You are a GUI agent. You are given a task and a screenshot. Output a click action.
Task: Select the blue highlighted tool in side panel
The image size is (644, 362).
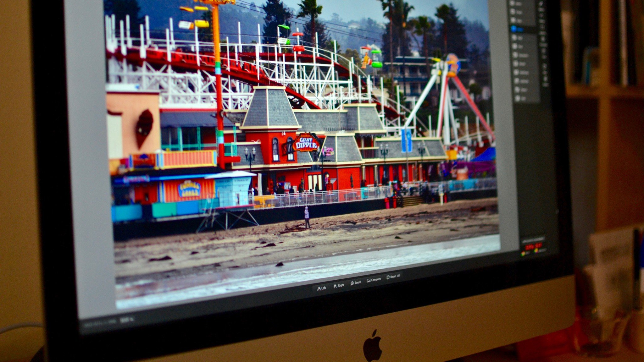514,29
